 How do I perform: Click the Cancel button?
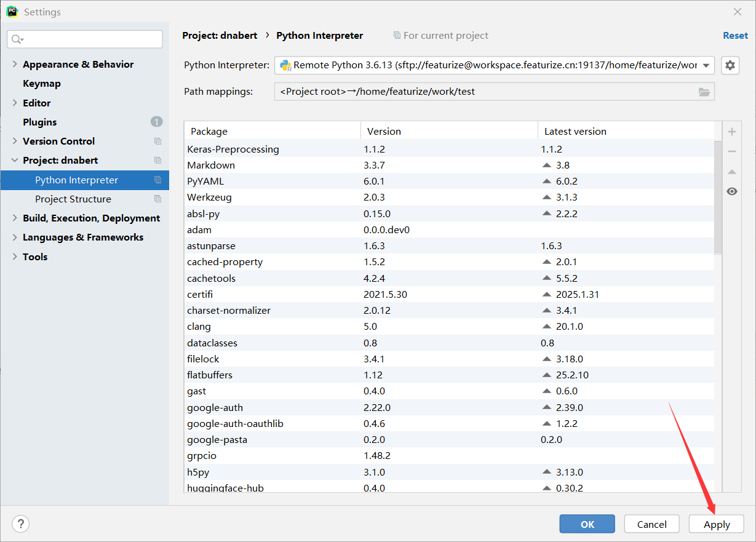coord(652,524)
